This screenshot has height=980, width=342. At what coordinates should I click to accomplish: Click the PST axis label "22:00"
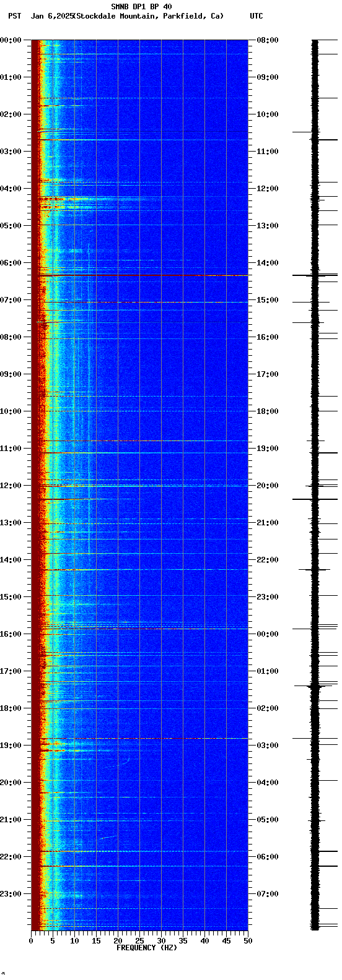pyautogui.click(x=11, y=857)
